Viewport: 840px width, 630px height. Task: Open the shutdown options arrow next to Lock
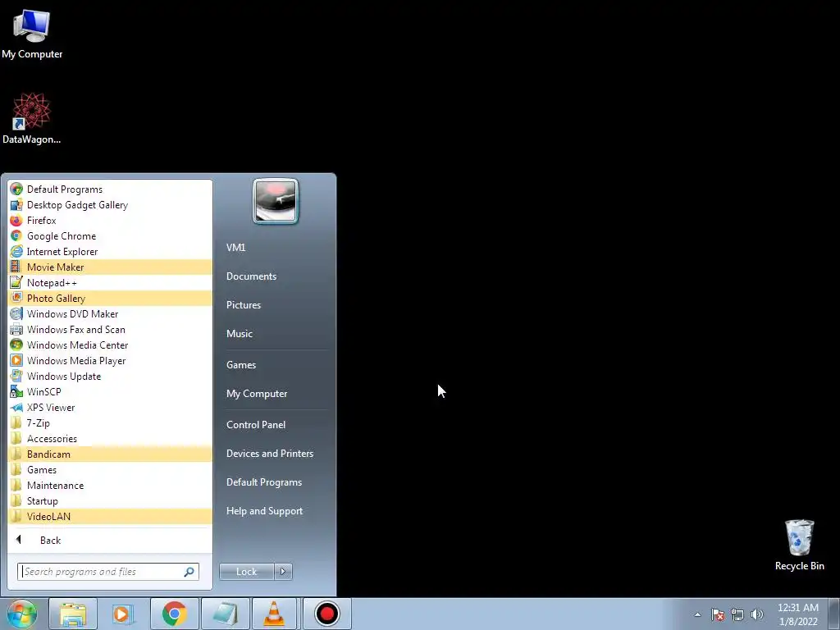pyautogui.click(x=283, y=572)
